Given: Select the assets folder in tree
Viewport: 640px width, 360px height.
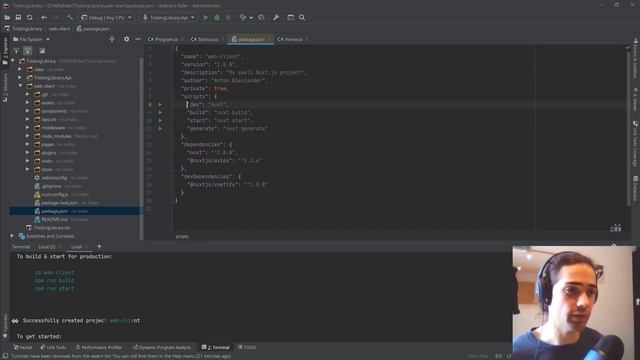Looking at the screenshot, I should pos(48,103).
